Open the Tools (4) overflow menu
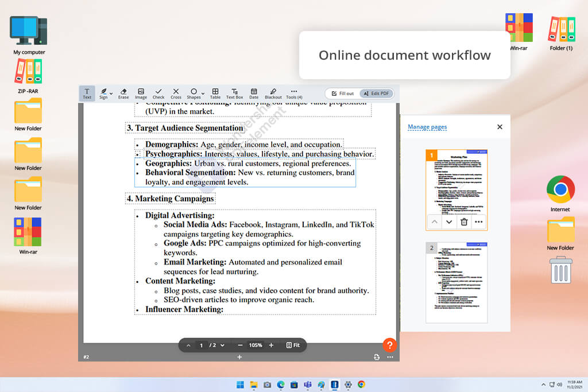 [294, 94]
